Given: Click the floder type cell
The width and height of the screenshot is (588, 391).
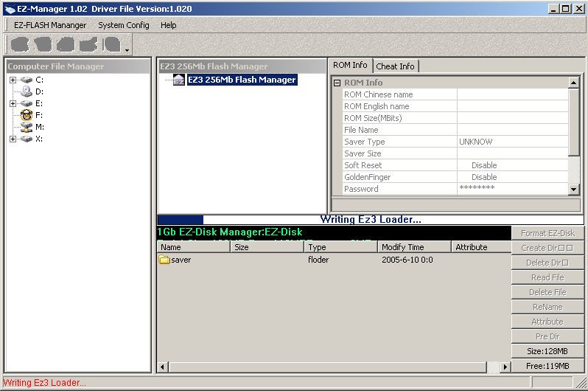Looking at the screenshot, I should point(318,260).
